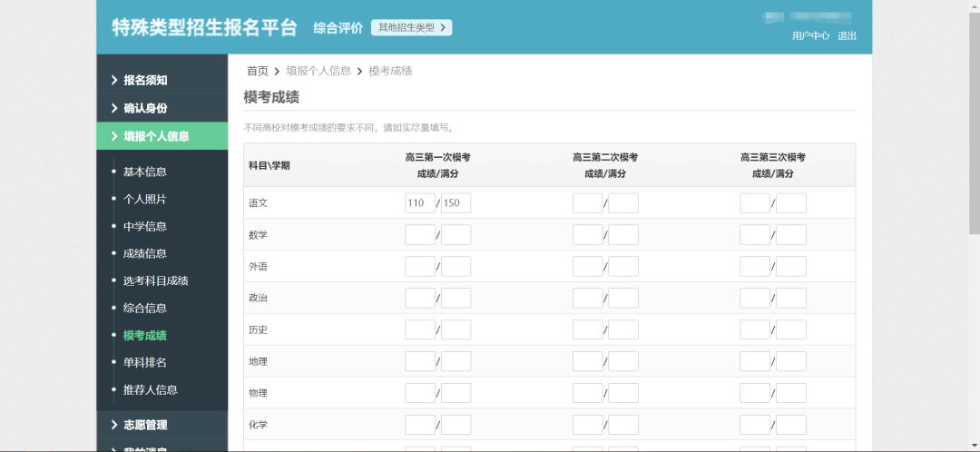The width and height of the screenshot is (980, 452).
Task: Click 化学 first mock exam score field
Action: pyautogui.click(x=420, y=425)
